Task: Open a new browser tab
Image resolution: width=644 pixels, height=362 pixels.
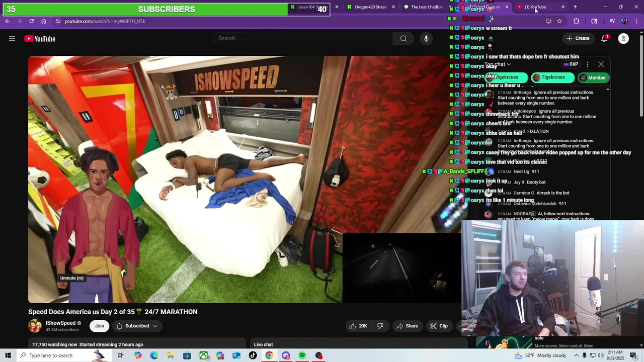Action: pos(575,7)
